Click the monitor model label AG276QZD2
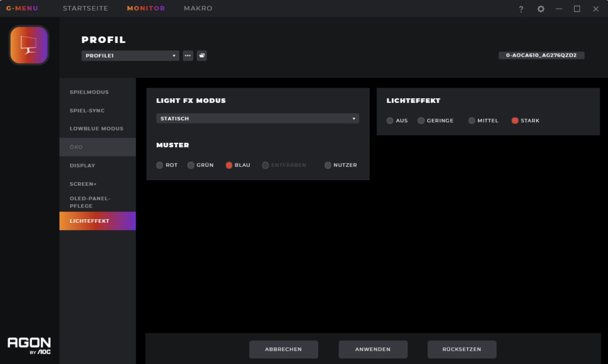Image resolution: width=608 pixels, height=364 pixels. pos(541,55)
